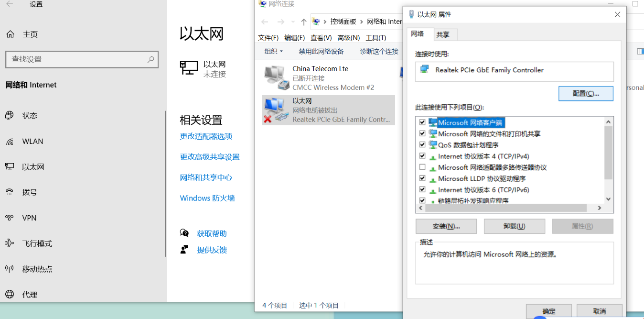
Task: Click the 确定 button
Action: [x=549, y=311]
